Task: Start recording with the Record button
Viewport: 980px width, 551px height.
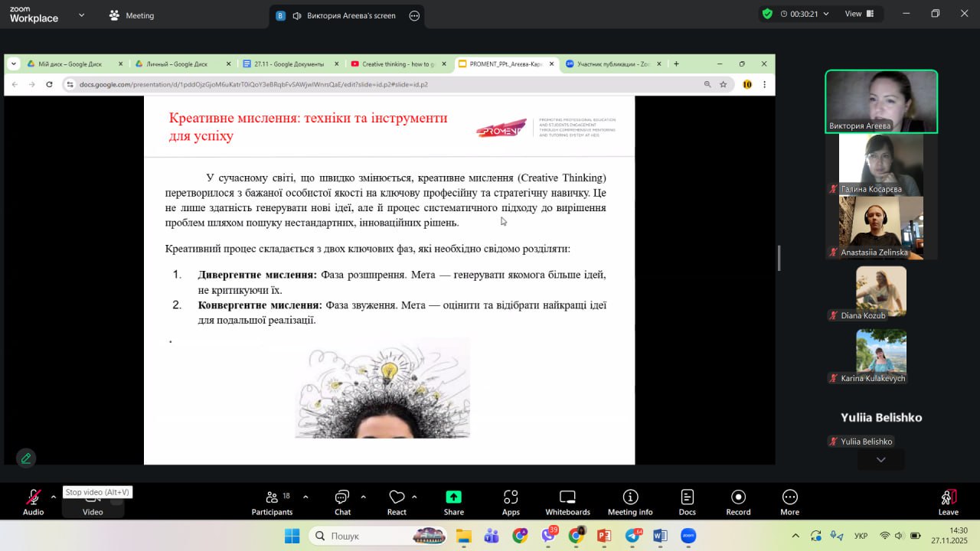Action: pyautogui.click(x=738, y=502)
